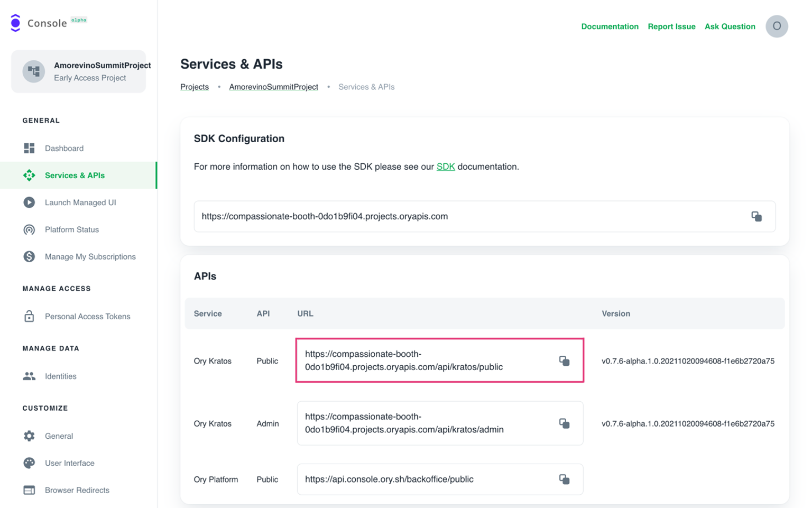This screenshot has width=812, height=508.
Task: Click the User Interface palette icon
Action: [x=29, y=463]
